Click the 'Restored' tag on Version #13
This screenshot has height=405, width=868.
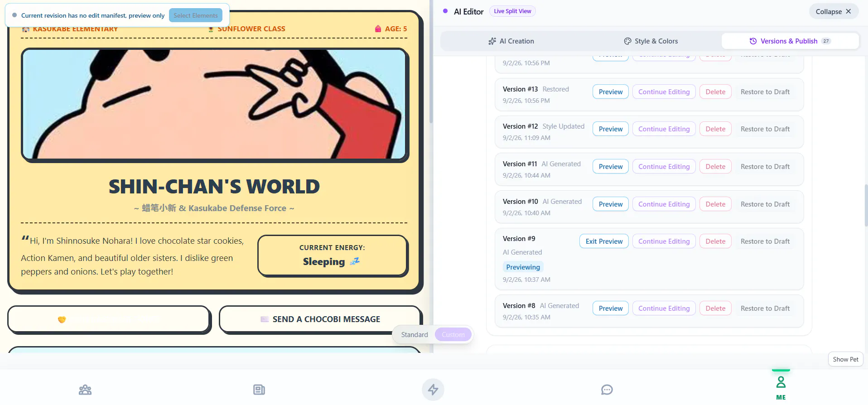coord(555,89)
